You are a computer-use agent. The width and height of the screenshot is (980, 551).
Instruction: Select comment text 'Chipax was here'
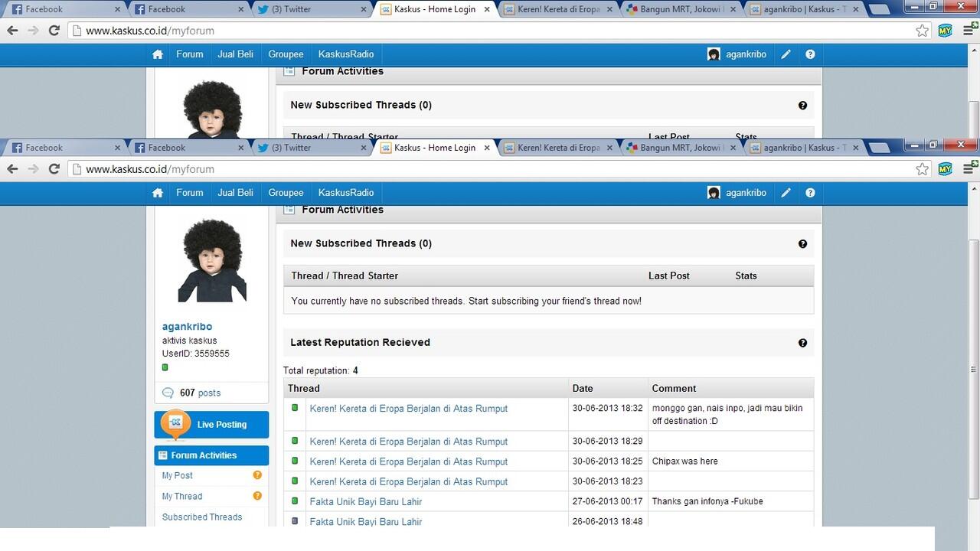[684, 461]
